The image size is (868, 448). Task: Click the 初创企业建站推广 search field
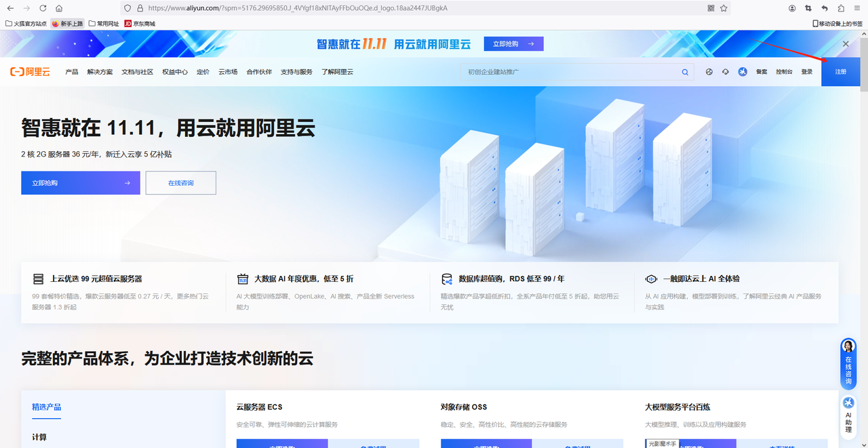coord(570,72)
